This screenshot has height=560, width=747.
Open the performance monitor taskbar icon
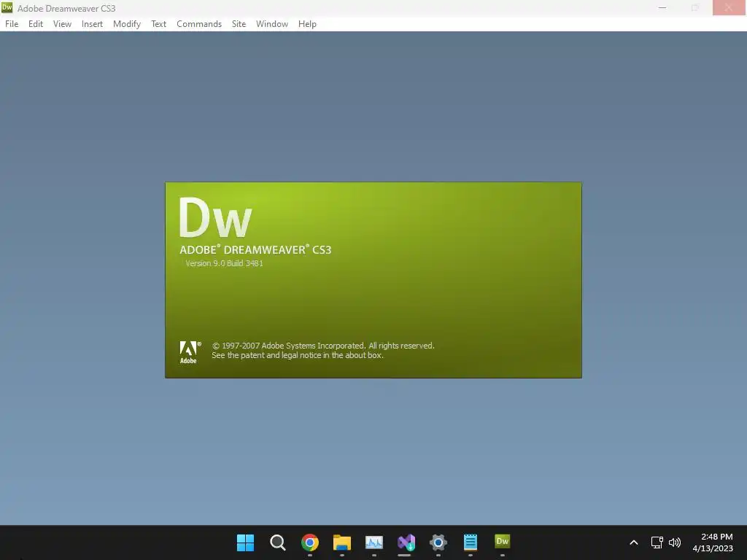click(x=374, y=542)
